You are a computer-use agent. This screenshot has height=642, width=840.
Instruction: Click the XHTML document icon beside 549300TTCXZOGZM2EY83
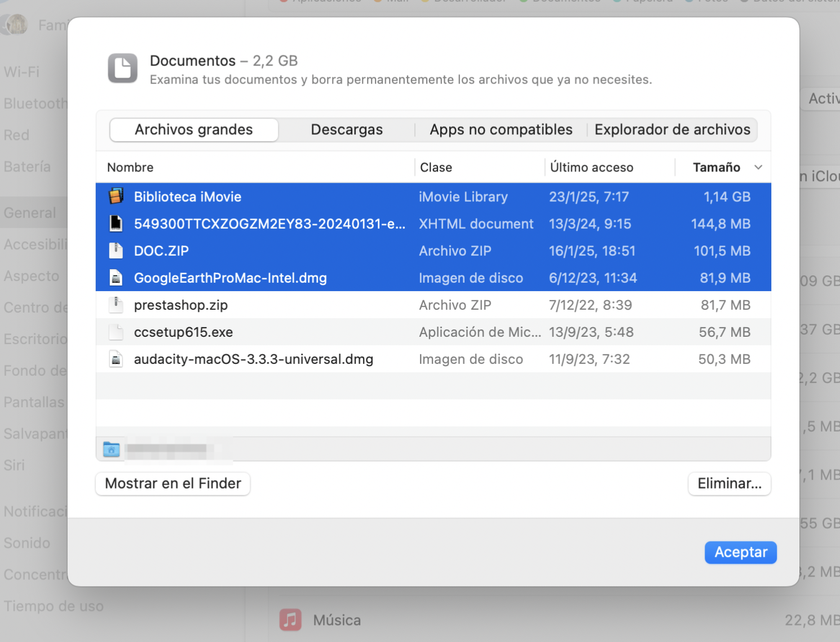coord(116,223)
